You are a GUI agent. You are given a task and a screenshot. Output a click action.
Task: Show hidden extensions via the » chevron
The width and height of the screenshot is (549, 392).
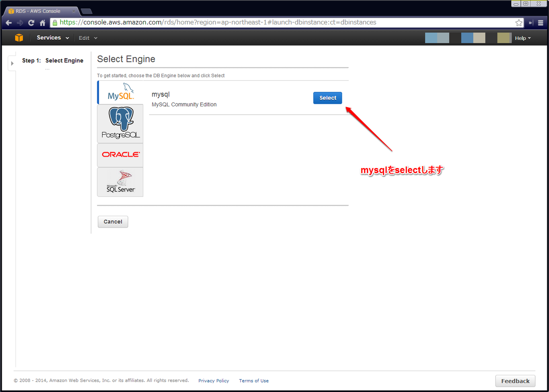pyautogui.click(x=531, y=23)
